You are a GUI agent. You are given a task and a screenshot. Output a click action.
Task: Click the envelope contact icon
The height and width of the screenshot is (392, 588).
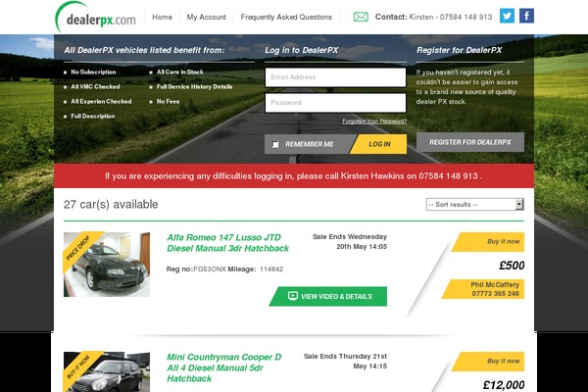[361, 17]
